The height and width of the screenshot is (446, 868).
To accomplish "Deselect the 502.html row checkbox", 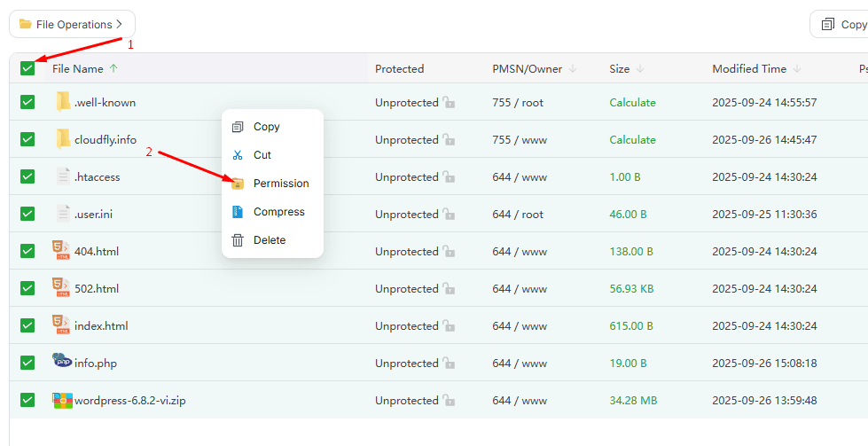I will 27,288.
